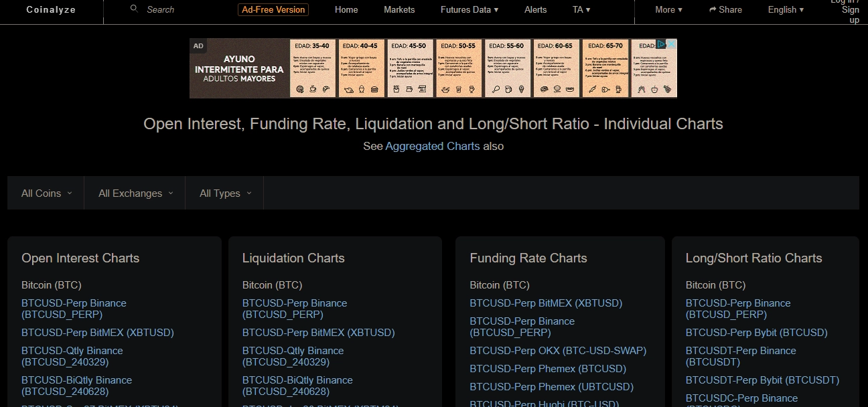Open BTCUSD-Perp BitMEX under Funding Rate Charts

click(x=546, y=303)
